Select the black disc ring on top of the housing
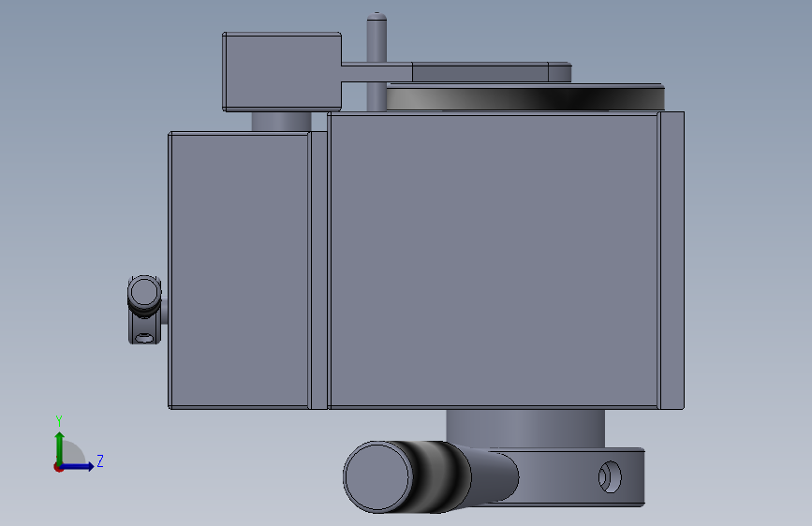This screenshot has height=526, width=812. click(x=525, y=97)
